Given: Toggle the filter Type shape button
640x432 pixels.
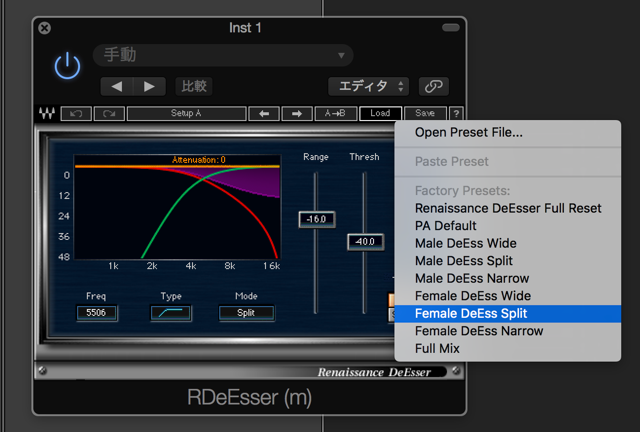Looking at the screenshot, I should click(171, 313).
